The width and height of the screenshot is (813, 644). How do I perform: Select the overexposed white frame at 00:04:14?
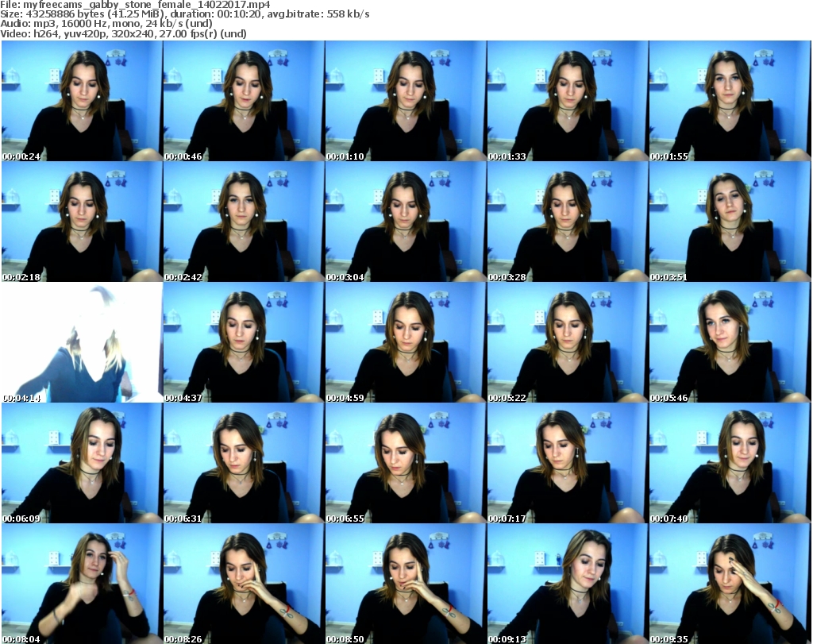(82, 342)
